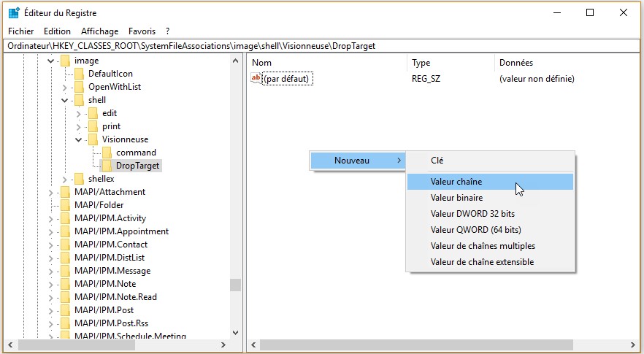644x354 pixels.
Task: Select Valeur DWORD 32 bits option
Action: coord(472,214)
